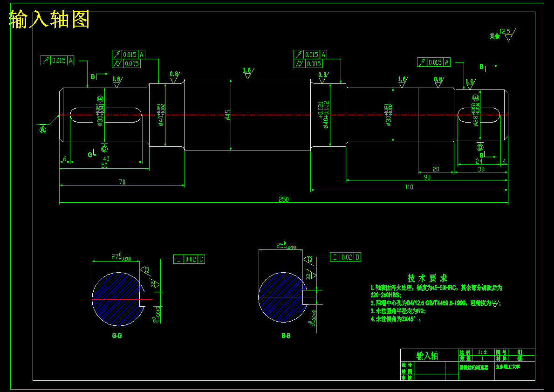Click the scale value "1:2"
Screen dimensions: 554x392
(482, 352)
